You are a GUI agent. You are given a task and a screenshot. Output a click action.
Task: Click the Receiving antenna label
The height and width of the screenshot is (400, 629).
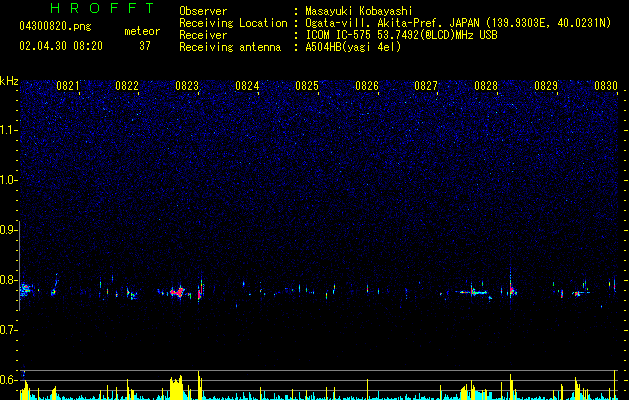coord(230,47)
